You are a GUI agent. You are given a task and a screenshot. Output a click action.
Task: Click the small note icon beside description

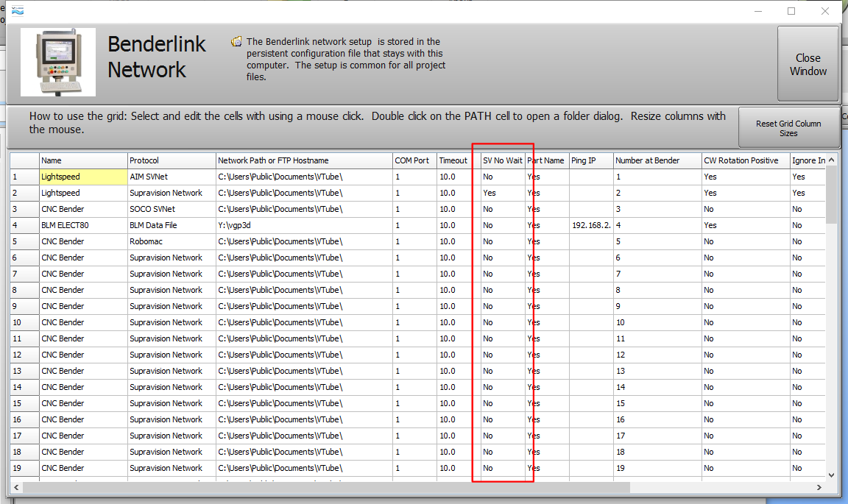coord(236,42)
